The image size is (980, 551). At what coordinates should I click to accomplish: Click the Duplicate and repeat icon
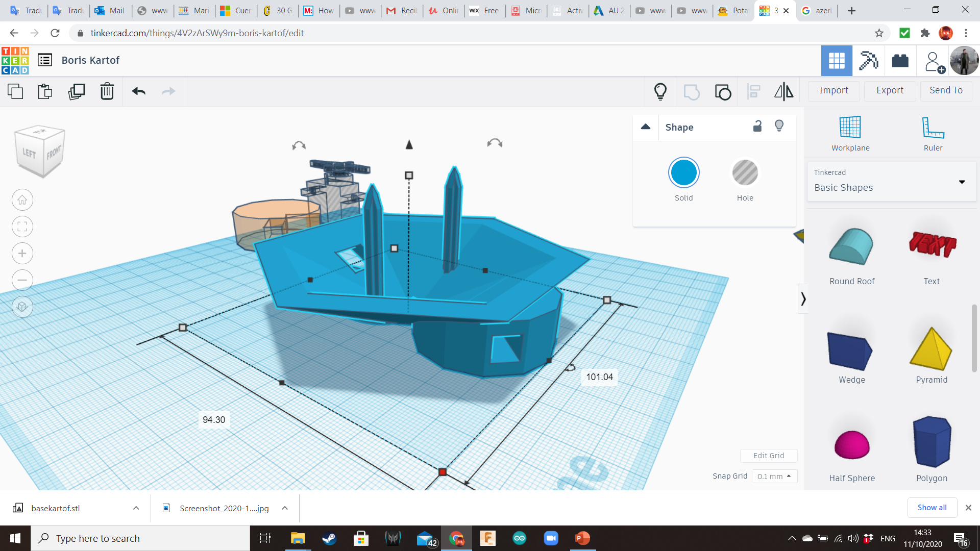[77, 91]
